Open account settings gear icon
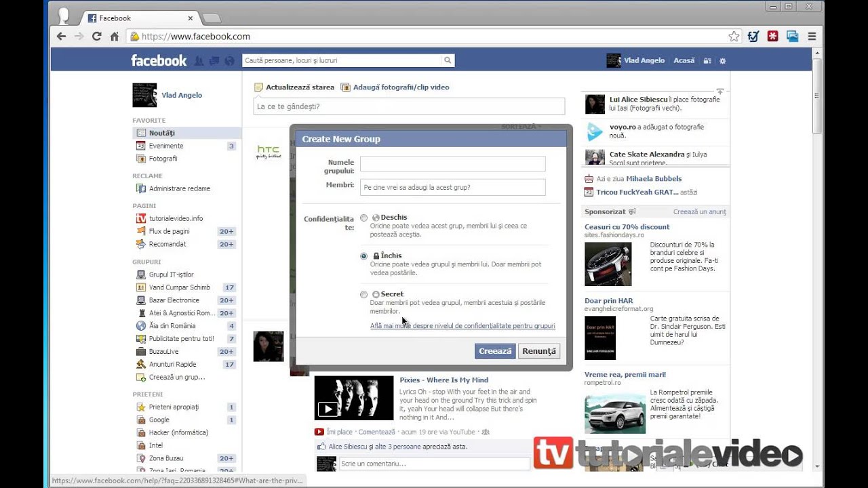 click(x=722, y=61)
